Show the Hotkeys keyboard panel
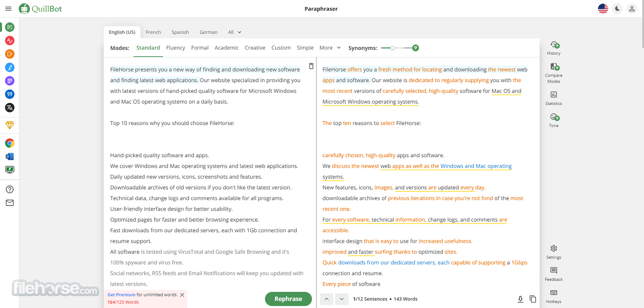This screenshot has height=308, width=644. coord(554,296)
